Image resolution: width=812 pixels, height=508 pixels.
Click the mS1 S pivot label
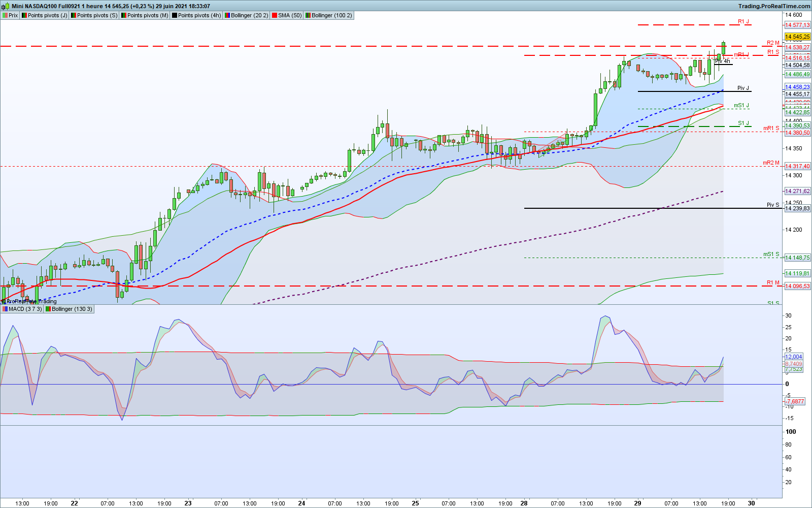(x=771, y=254)
